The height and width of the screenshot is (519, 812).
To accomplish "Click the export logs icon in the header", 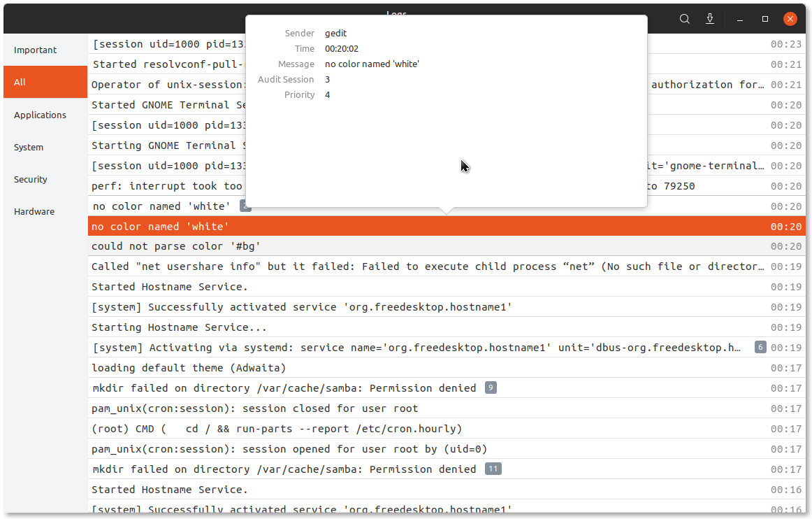I will [x=710, y=19].
